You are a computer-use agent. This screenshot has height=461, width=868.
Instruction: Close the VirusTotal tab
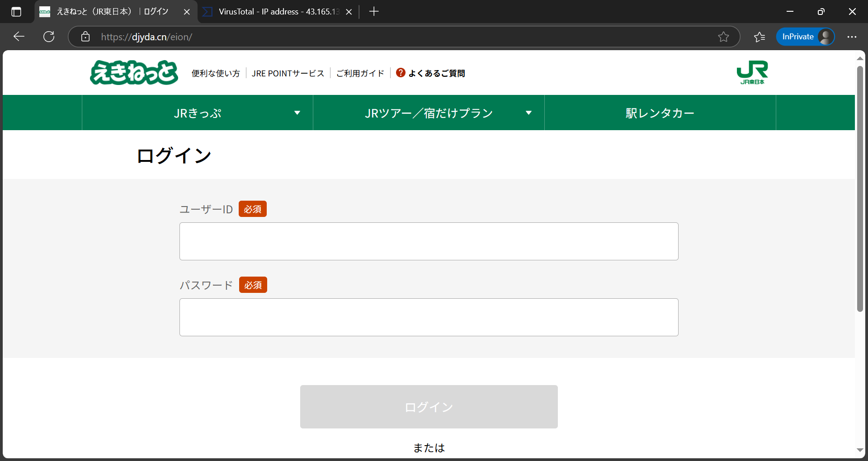(x=349, y=12)
